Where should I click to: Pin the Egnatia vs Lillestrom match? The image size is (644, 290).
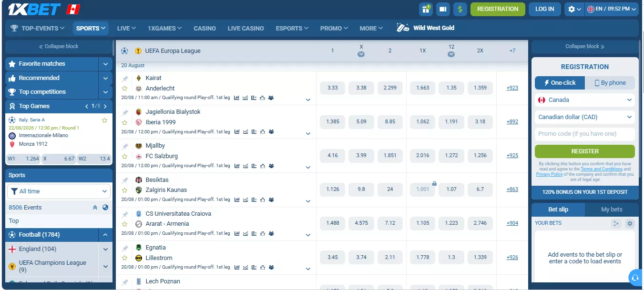[125, 248]
